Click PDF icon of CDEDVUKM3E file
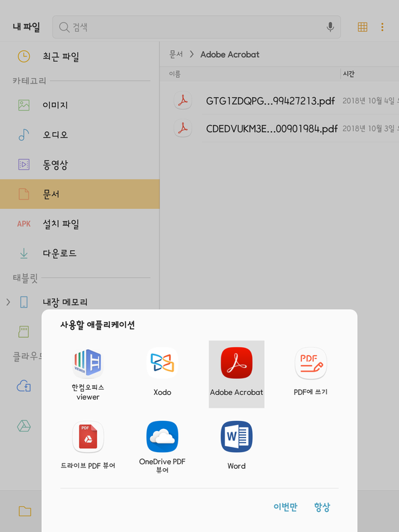This screenshot has width=399, height=532. click(x=183, y=128)
